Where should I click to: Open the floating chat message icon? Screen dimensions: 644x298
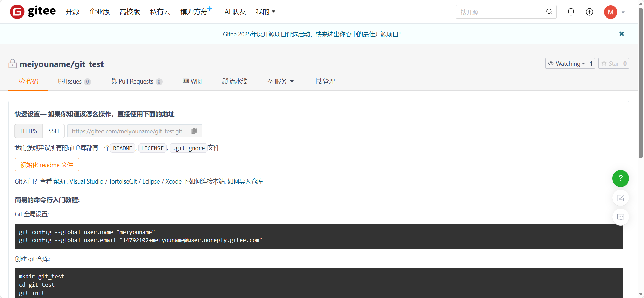pyautogui.click(x=620, y=217)
